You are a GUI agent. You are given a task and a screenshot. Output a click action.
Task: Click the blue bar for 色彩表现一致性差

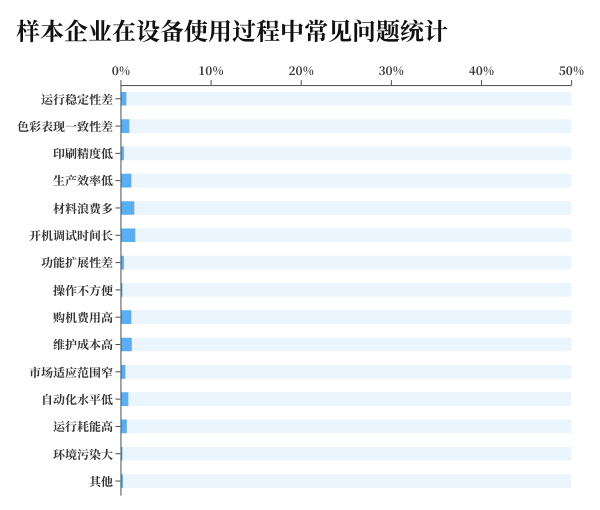click(x=126, y=126)
